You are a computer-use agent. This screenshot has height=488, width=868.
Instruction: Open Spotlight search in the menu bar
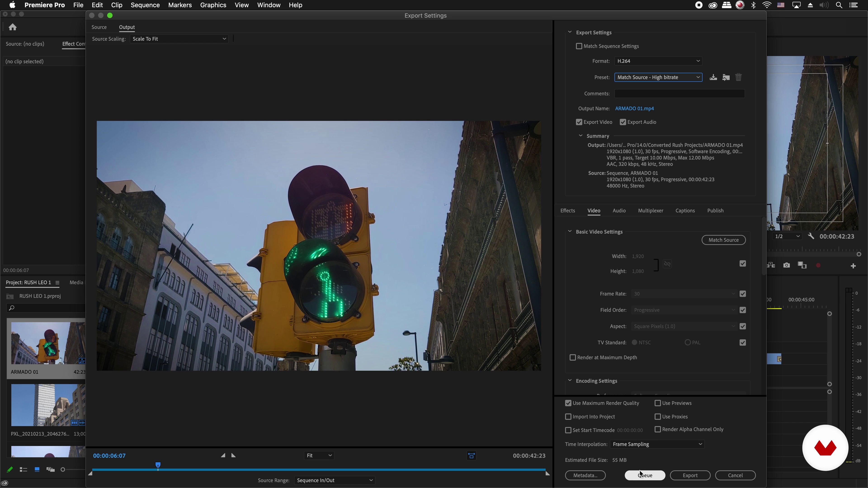pos(839,5)
